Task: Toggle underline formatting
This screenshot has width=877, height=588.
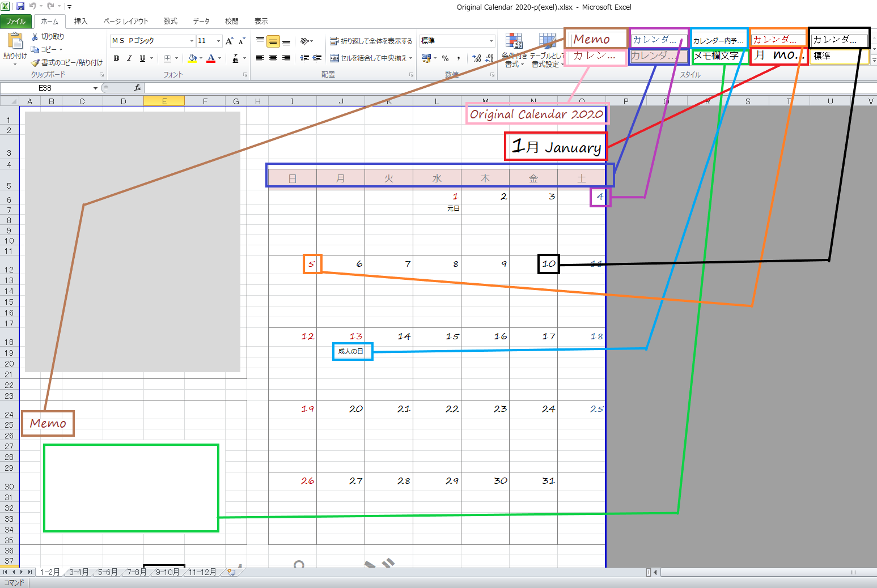Action: (142, 58)
